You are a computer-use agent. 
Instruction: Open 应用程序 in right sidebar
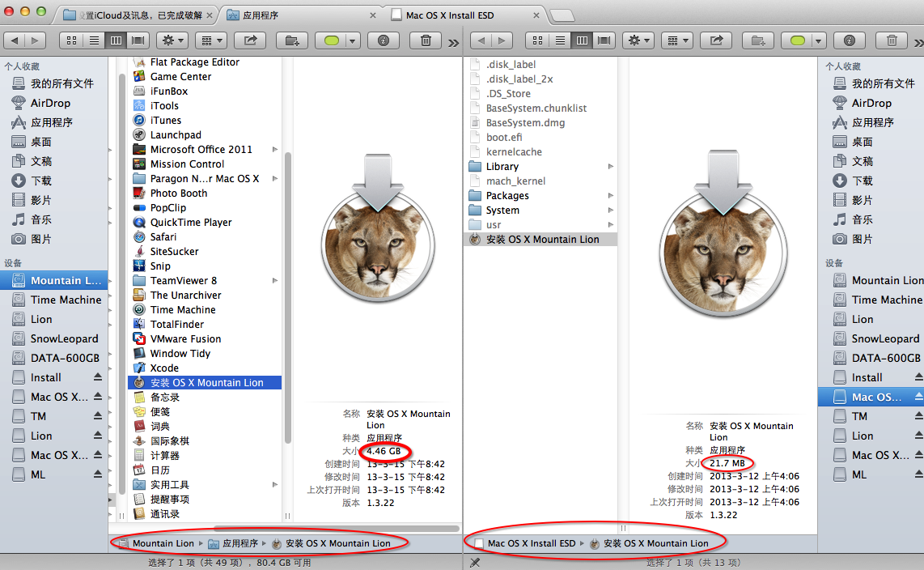pyautogui.click(x=872, y=122)
